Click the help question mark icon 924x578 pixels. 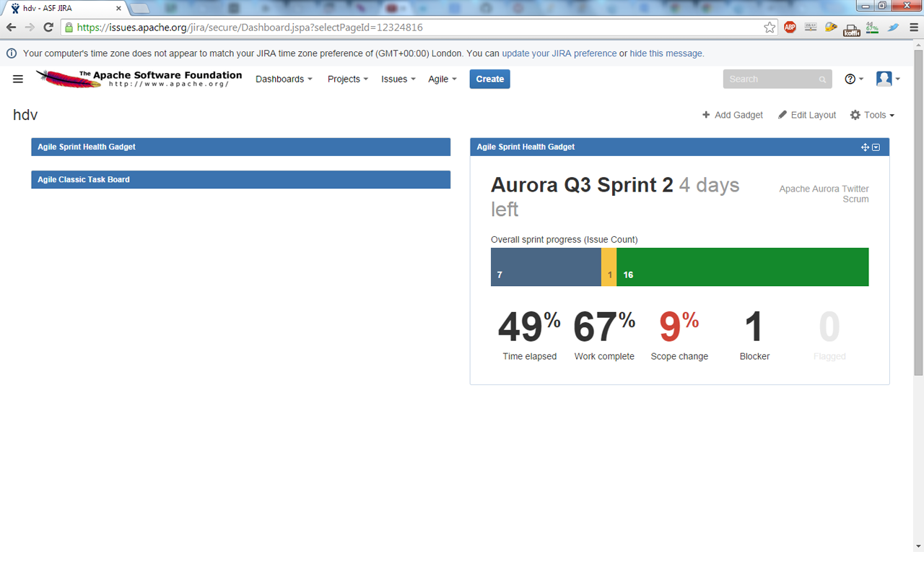(x=850, y=79)
